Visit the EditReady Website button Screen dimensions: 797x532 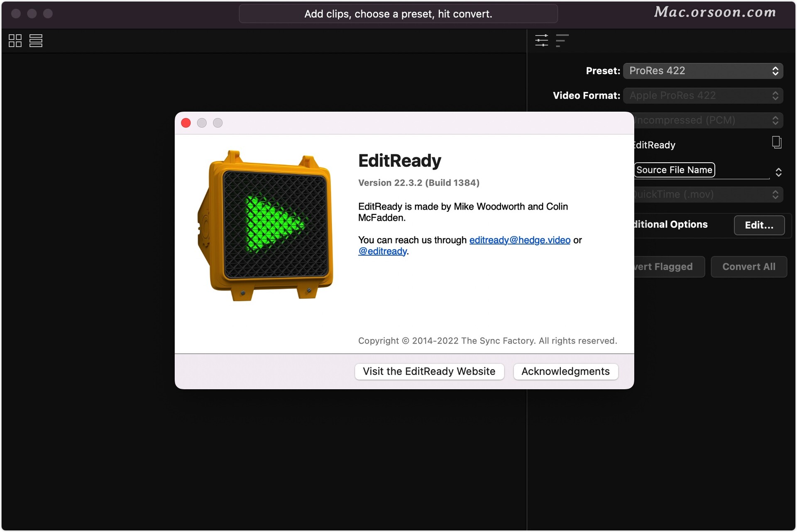(428, 371)
